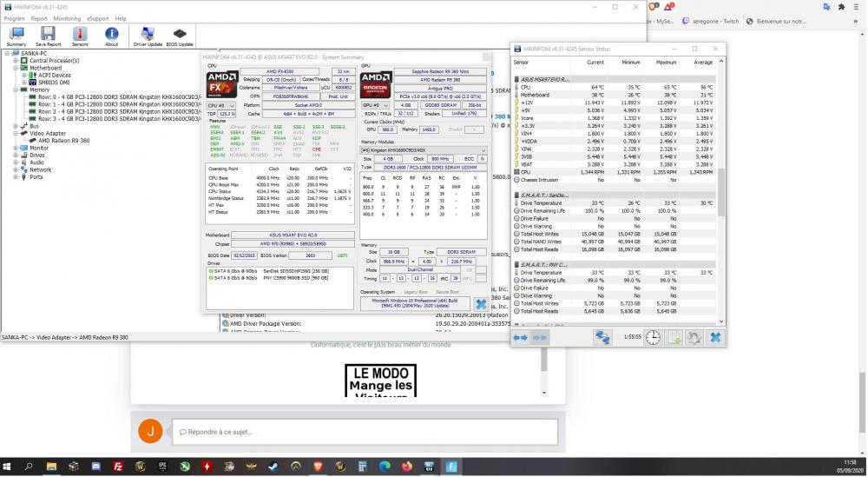
Task: Click the Save Report floppy disk icon
Action: 48,36
